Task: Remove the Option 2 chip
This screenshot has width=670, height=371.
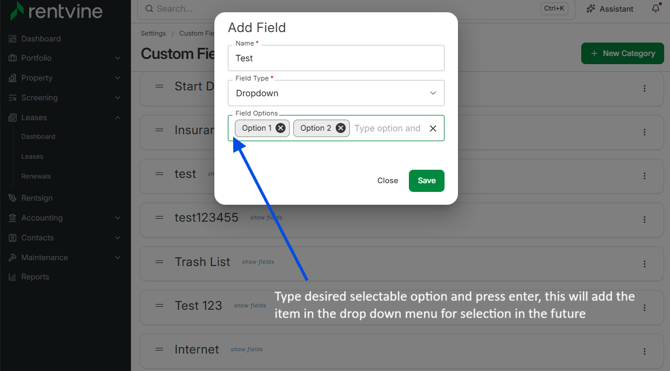Action: (x=341, y=128)
